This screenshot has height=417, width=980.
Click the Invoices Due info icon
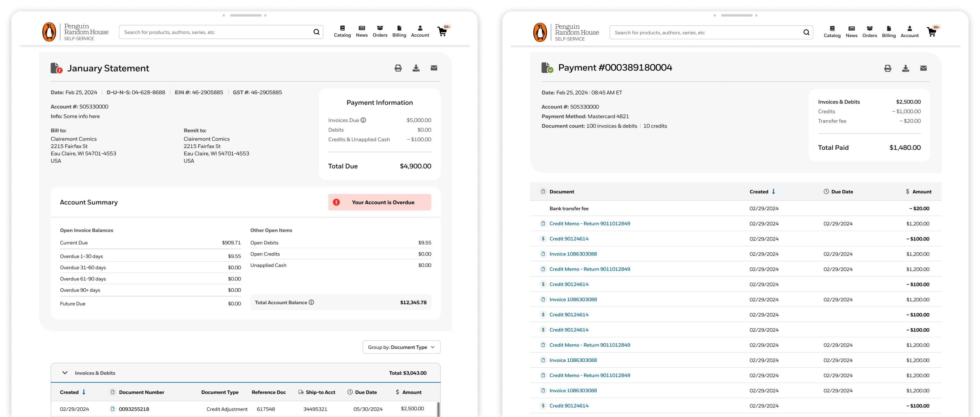point(363,120)
